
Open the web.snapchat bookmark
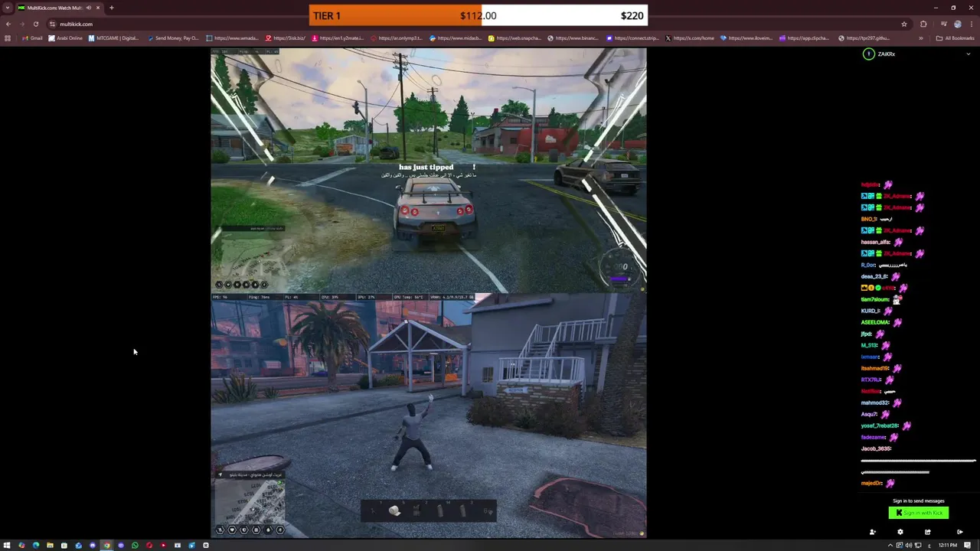tap(514, 38)
